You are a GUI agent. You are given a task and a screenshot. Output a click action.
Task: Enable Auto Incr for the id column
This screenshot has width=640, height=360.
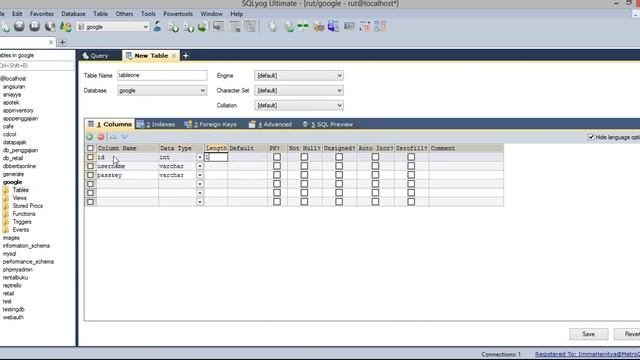pos(375,157)
